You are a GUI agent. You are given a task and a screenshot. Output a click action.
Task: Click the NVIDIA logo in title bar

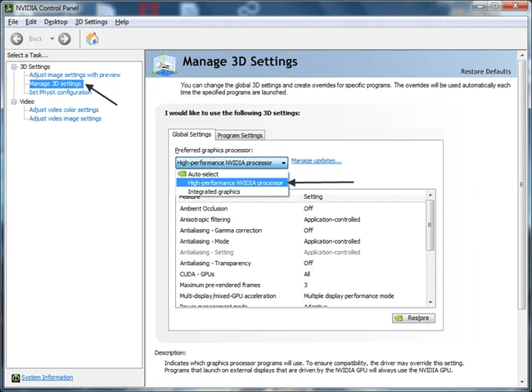pos(9,8)
